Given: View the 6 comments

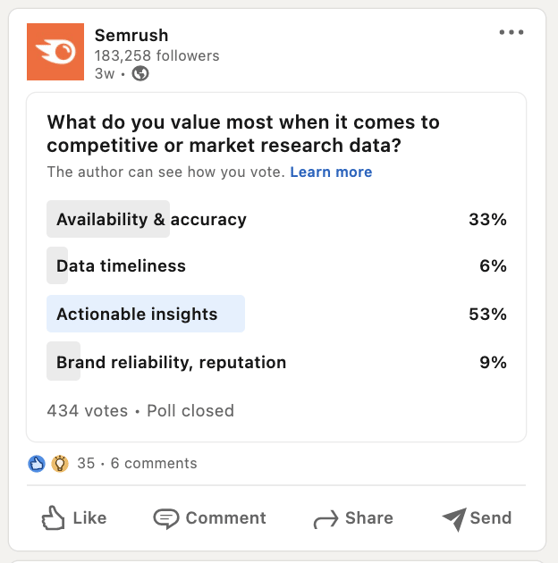Looking at the screenshot, I should pyautogui.click(x=154, y=463).
